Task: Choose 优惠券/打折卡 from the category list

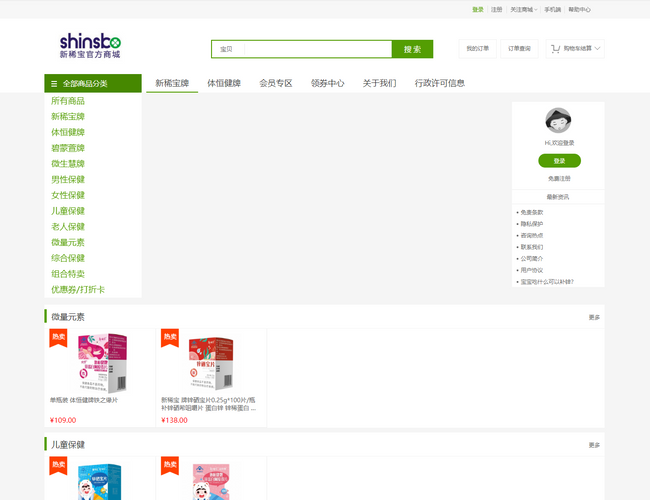Action: pos(78,290)
